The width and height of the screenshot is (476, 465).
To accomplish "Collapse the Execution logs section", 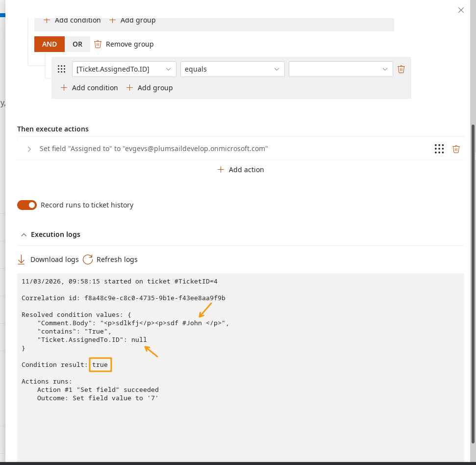I will [x=24, y=235].
